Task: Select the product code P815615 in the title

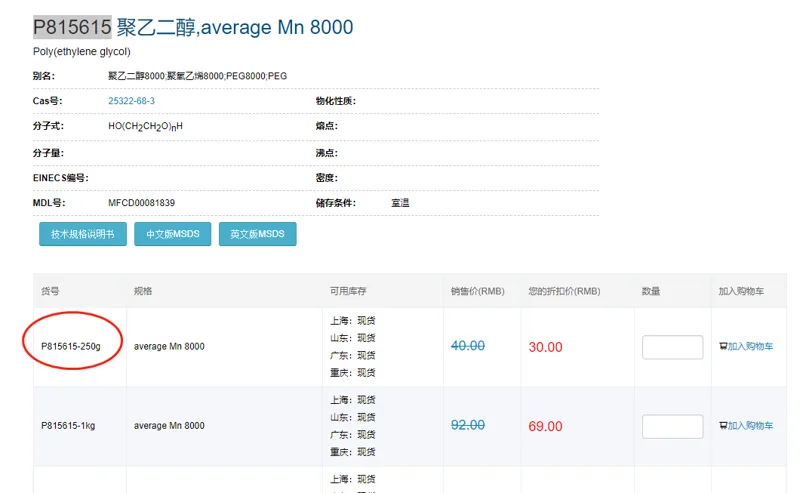Action: (72, 27)
